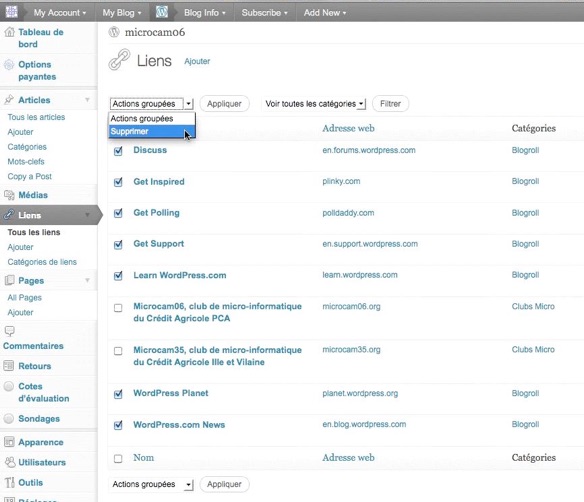
Task: Click the WordPress icon beside microcam06 title
Action: coord(114,32)
